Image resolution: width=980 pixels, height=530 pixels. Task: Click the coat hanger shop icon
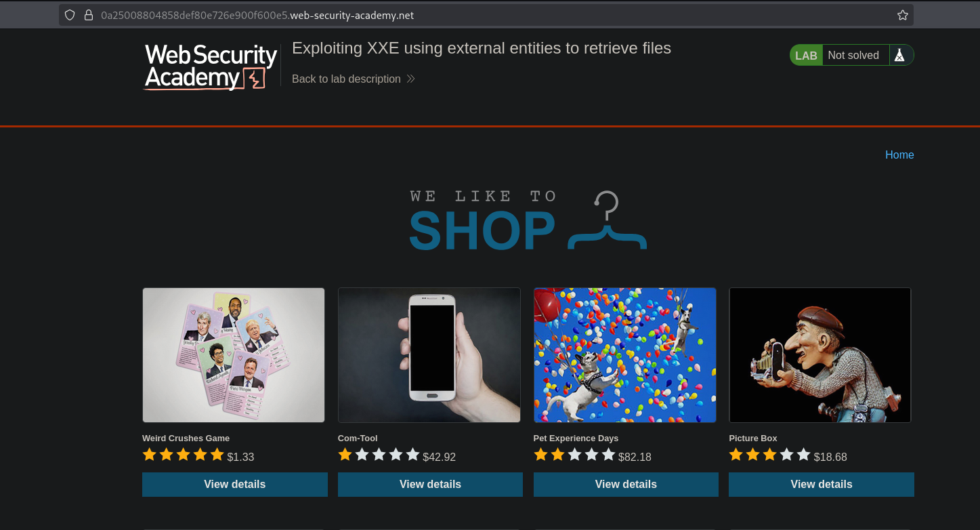click(x=608, y=220)
